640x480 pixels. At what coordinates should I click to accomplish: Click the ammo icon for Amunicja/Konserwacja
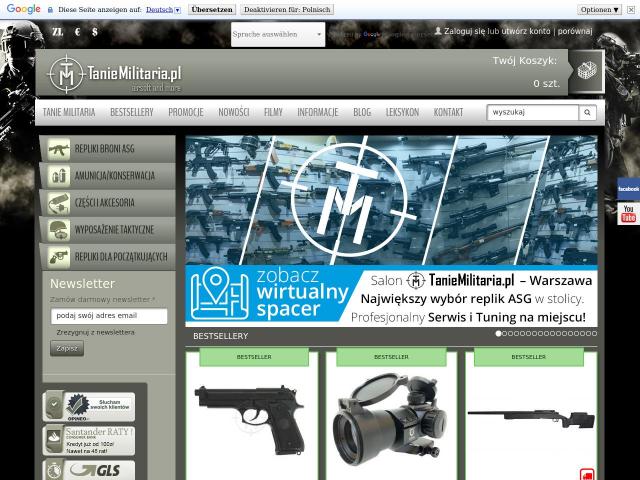(x=58, y=176)
